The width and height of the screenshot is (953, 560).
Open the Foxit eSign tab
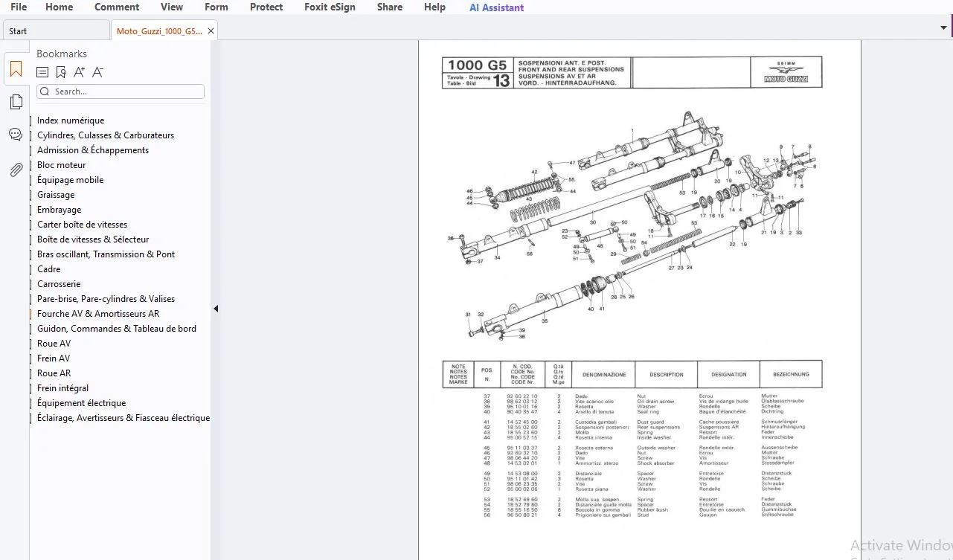[x=330, y=7]
